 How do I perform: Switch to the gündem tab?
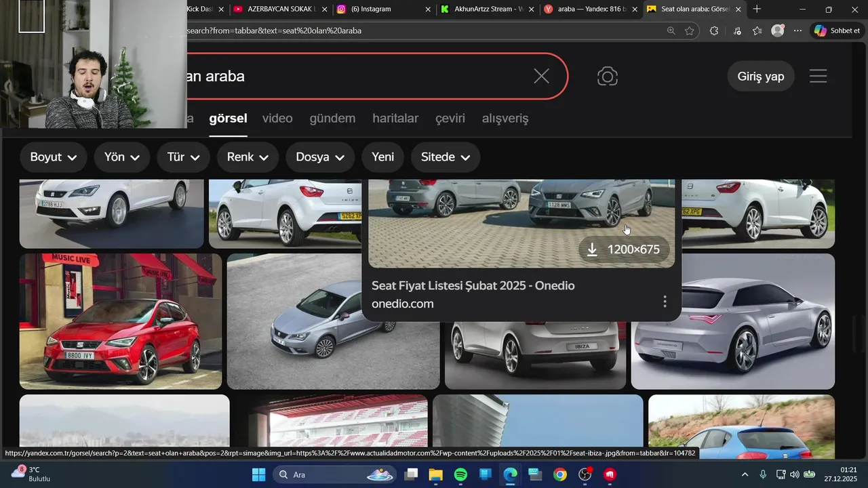coord(332,119)
